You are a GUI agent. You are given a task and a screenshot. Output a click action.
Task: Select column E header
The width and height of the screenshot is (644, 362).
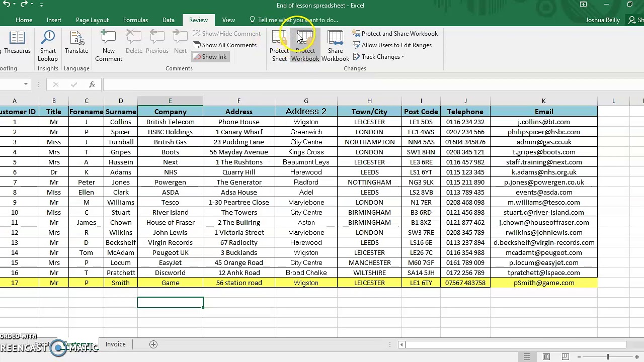pos(170,101)
